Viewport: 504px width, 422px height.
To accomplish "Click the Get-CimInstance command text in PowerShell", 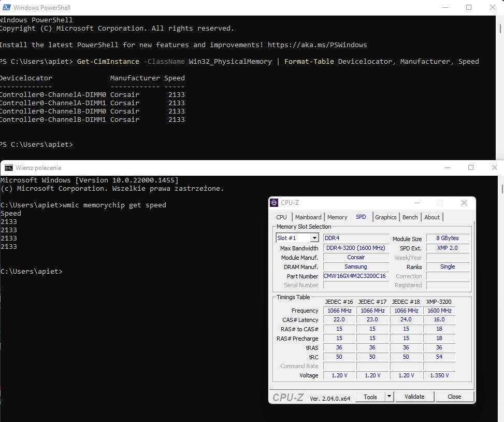I will pos(108,62).
